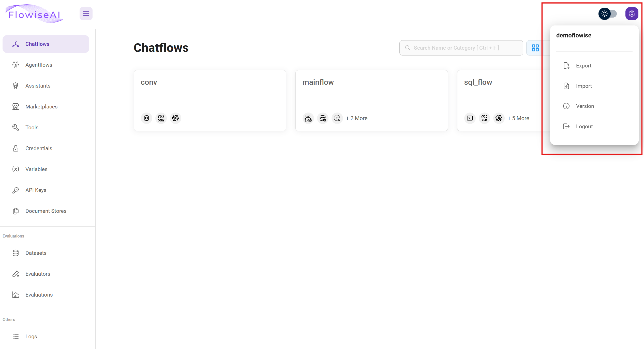Open Marketplaces in sidebar
Screen dimensions: 644x349
tap(41, 107)
